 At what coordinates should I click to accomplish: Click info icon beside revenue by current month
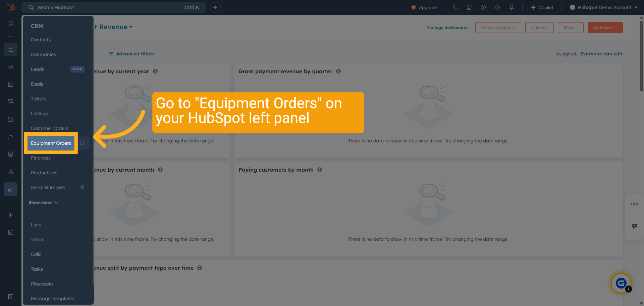(160, 170)
